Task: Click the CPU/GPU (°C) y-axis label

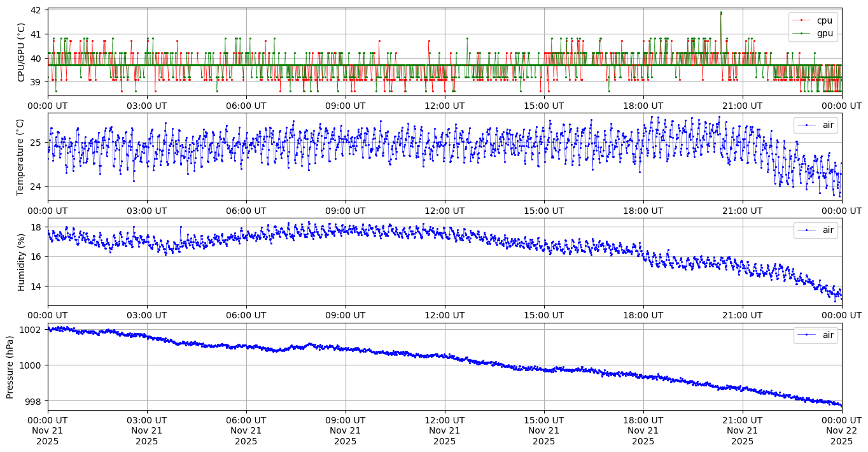Action: click(22, 52)
